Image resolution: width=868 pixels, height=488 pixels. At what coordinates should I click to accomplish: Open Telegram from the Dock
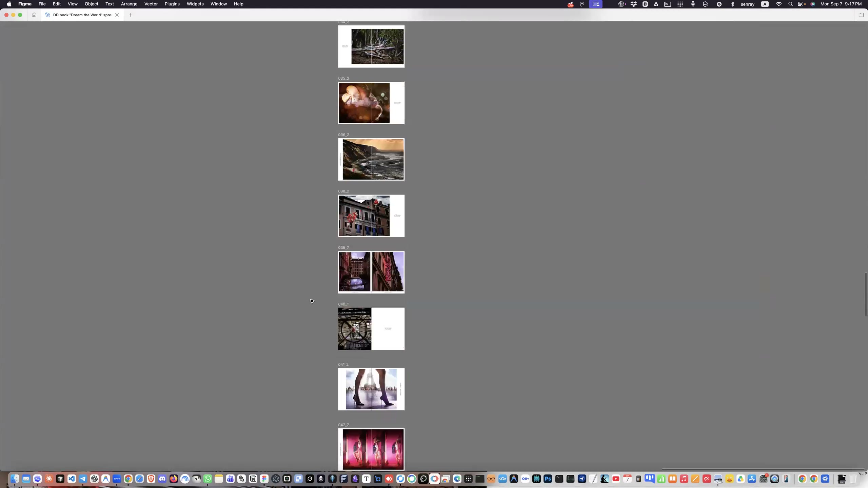click(83, 479)
